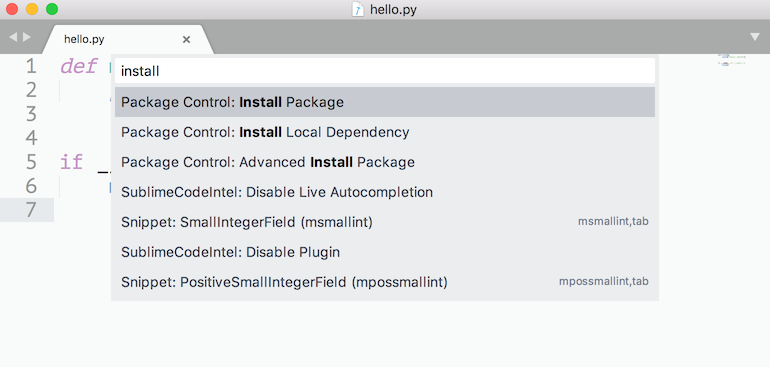Click the green zoom window button
The width and height of the screenshot is (770, 367).
pos(52,9)
